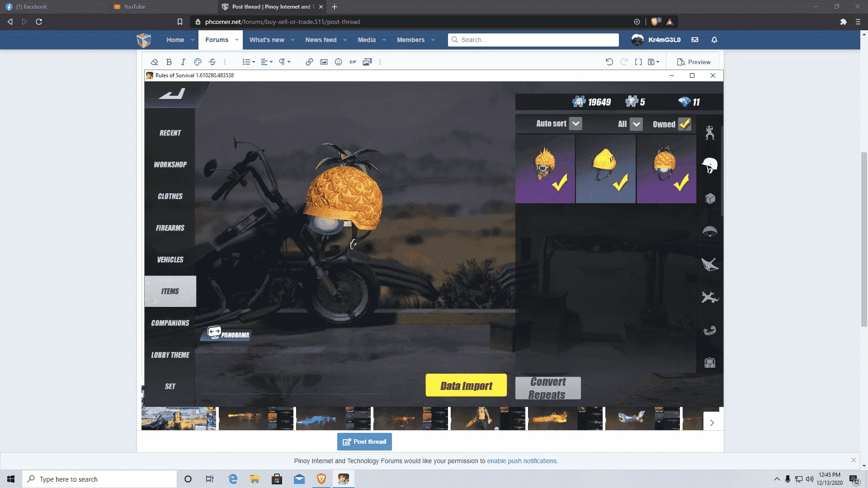Click the game back arrow button
Screen dimensions: 868x488
tap(172, 94)
